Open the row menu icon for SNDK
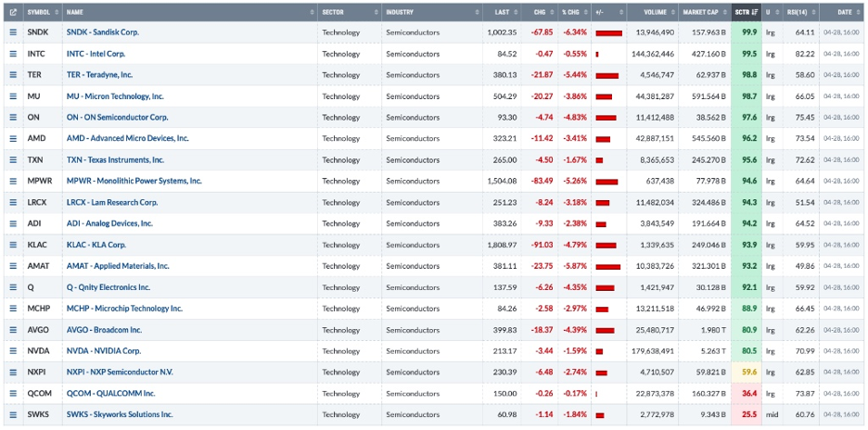This screenshot has height=430, width=868. tap(13, 32)
